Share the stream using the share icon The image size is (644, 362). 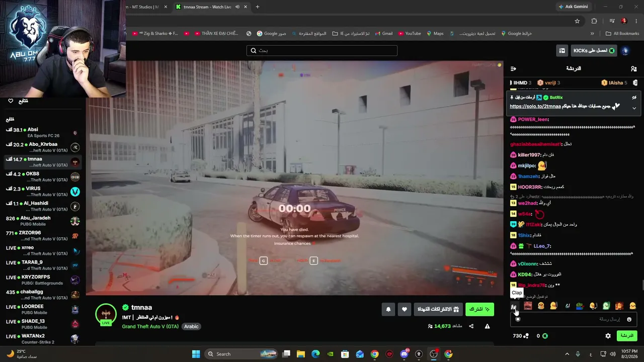471,326
